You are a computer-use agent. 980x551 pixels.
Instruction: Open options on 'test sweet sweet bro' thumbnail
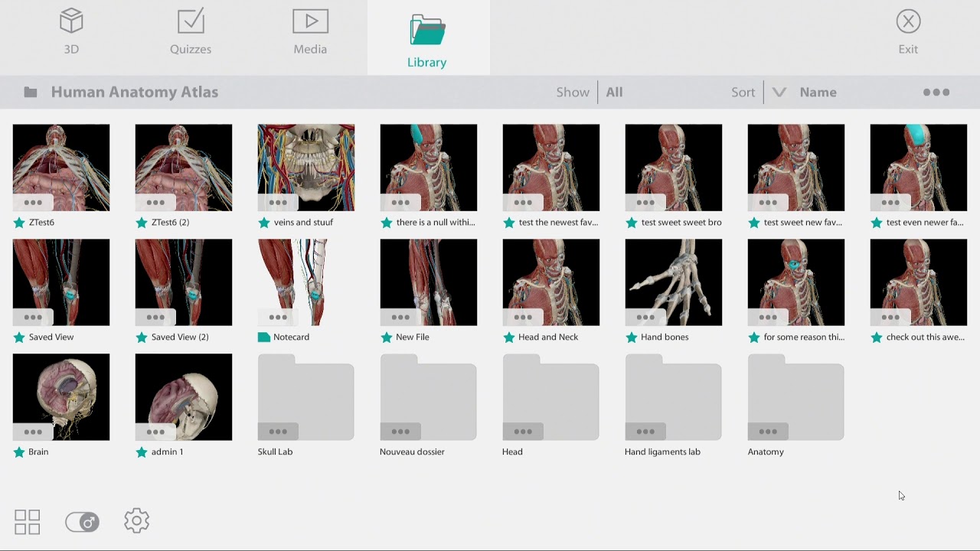click(645, 203)
